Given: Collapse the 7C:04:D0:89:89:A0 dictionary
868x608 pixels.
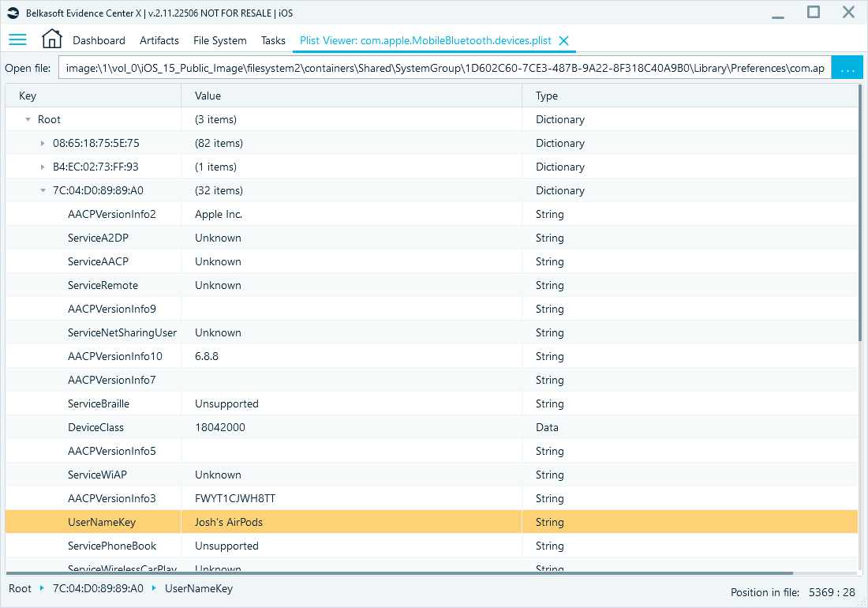Looking at the screenshot, I should [43, 190].
